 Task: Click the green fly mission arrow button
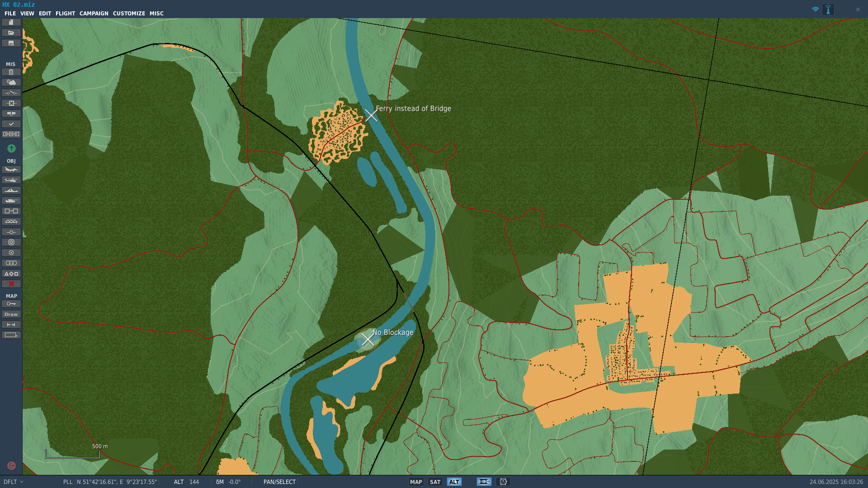(11, 148)
